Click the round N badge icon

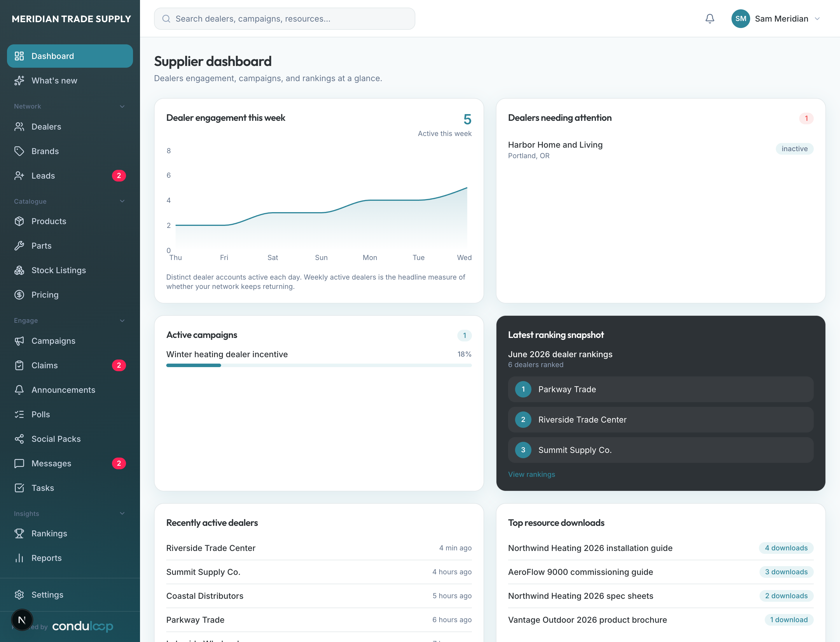tap(22, 620)
